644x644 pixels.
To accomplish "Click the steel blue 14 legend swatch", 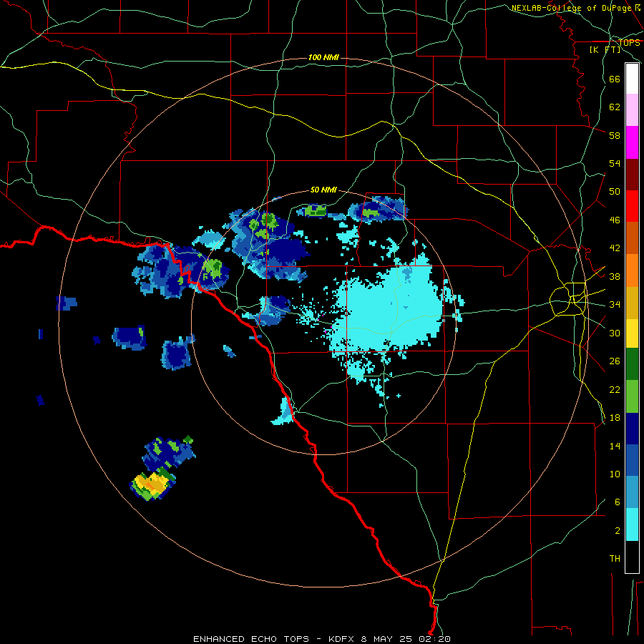I will (x=632, y=492).
